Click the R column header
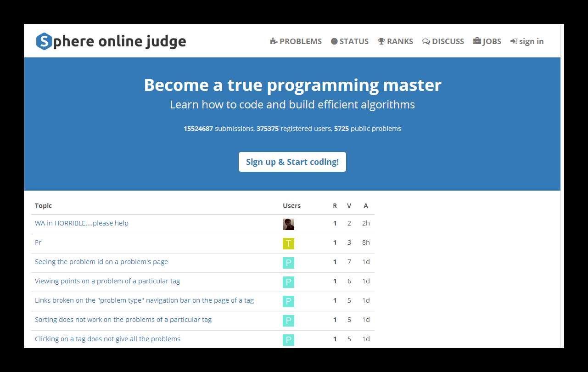Image resolution: width=588 pixels, height=372 pixels. (x=335, y=206)
